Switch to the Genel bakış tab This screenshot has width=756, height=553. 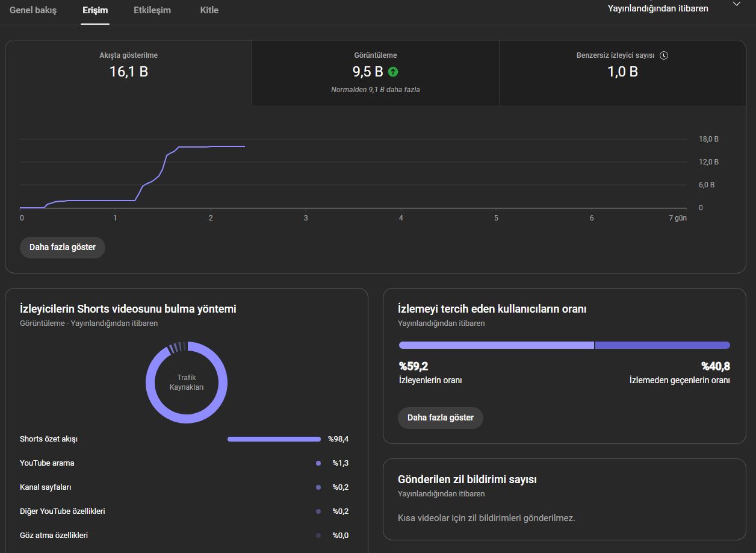[x=33, y=10]
